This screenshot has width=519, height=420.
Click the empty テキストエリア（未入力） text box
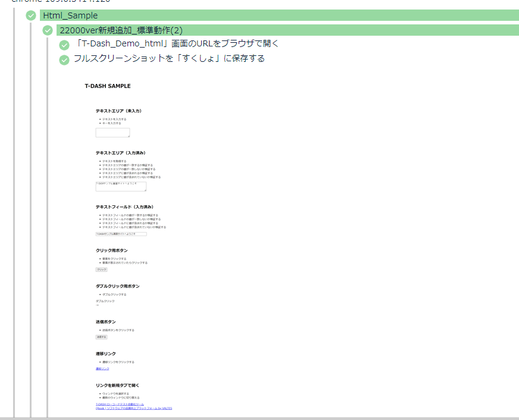[x=112, y=133]
